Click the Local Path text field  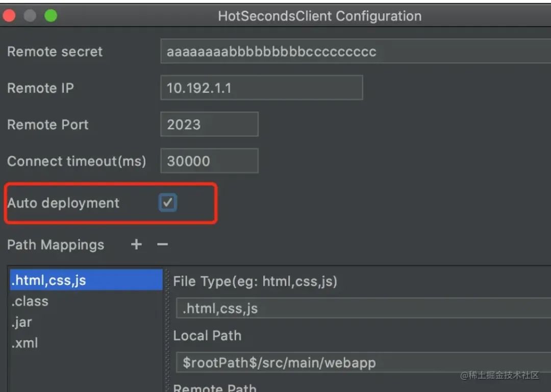coord(363,362)
